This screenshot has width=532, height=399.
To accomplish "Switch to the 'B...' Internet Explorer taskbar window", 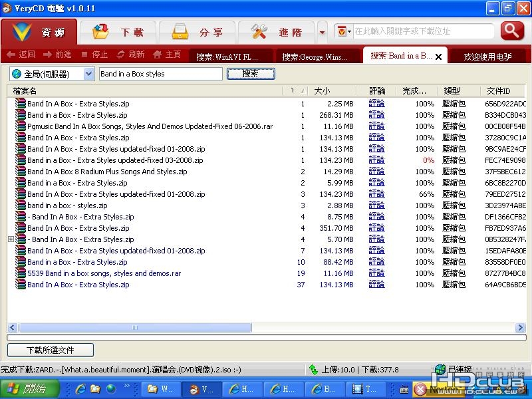I will click(x=325, y=389).
